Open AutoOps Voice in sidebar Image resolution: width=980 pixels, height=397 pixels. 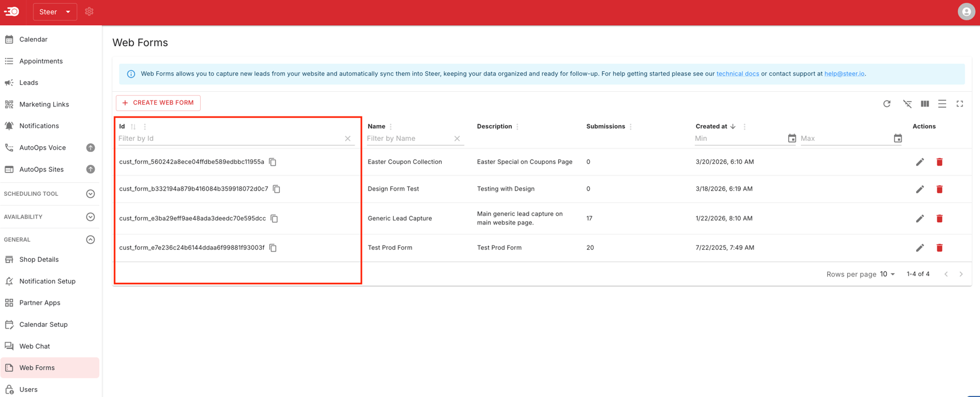(x=44, y=147)
